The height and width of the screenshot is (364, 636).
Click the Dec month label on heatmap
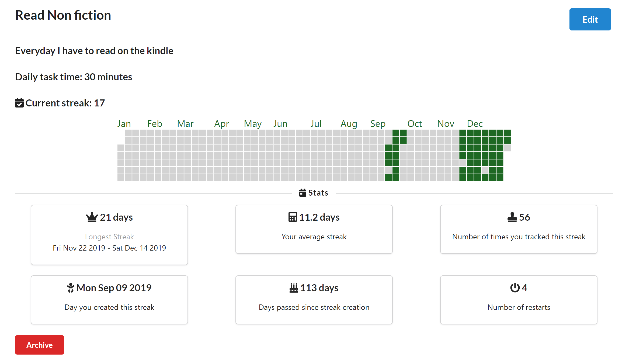click(474, 124)
